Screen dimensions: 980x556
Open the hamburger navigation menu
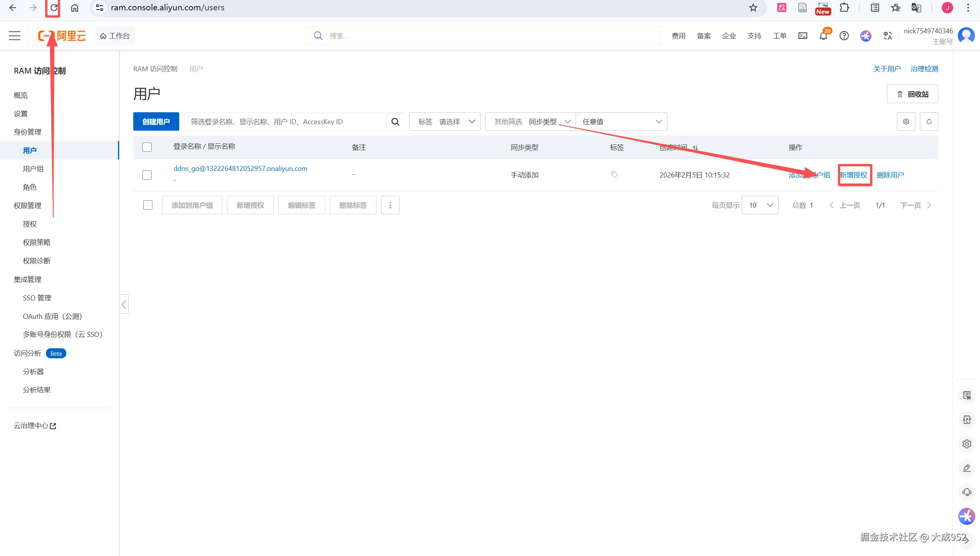[15, 36]
